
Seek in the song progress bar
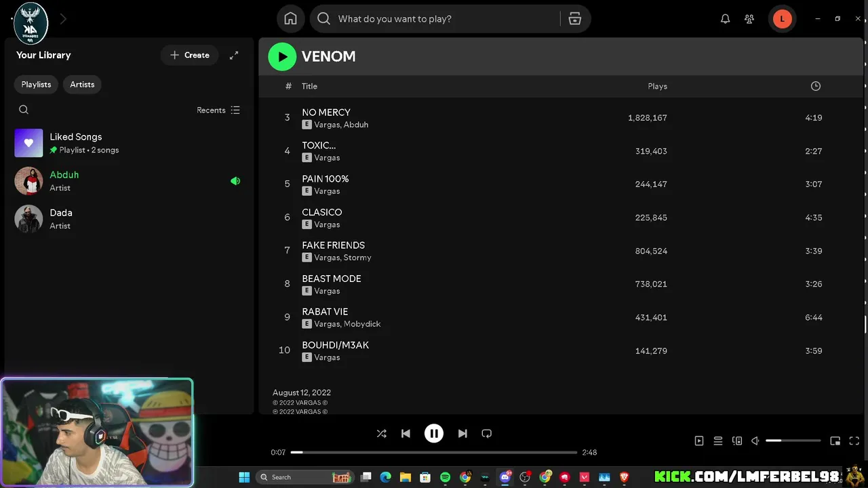[x=434, y=452]
